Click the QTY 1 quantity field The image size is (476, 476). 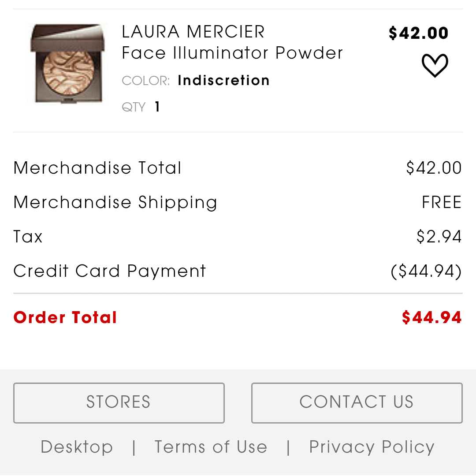[141, 107]
